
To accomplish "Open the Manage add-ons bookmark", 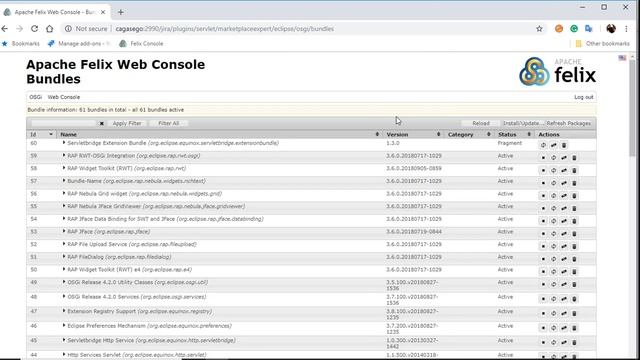I will (x=79, y=44).
